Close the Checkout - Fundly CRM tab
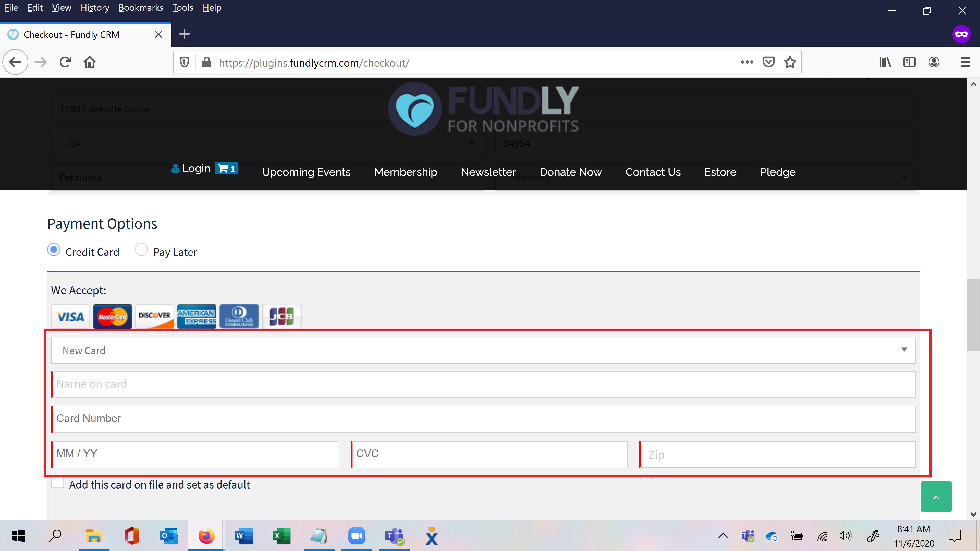The image size is (980, 551). (x=159, y=35)
